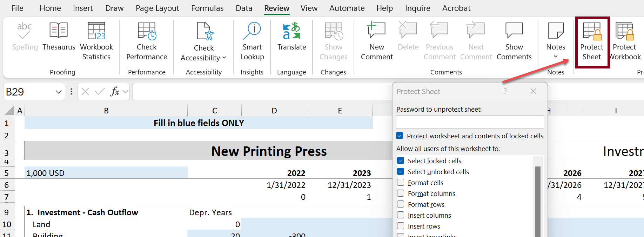644x237 pixels.
Task: Expand Check Accessibility dropdown arrow
Action: (224, 58)
